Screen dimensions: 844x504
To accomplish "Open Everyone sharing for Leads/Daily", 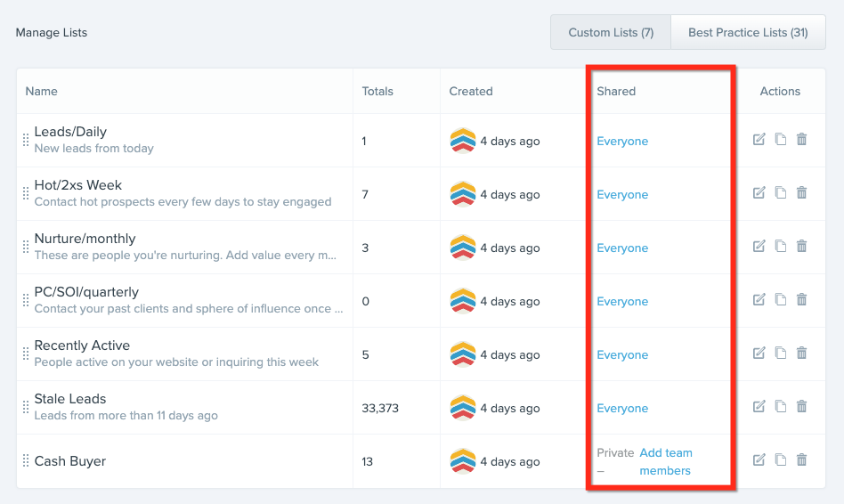I will (622, 141).
